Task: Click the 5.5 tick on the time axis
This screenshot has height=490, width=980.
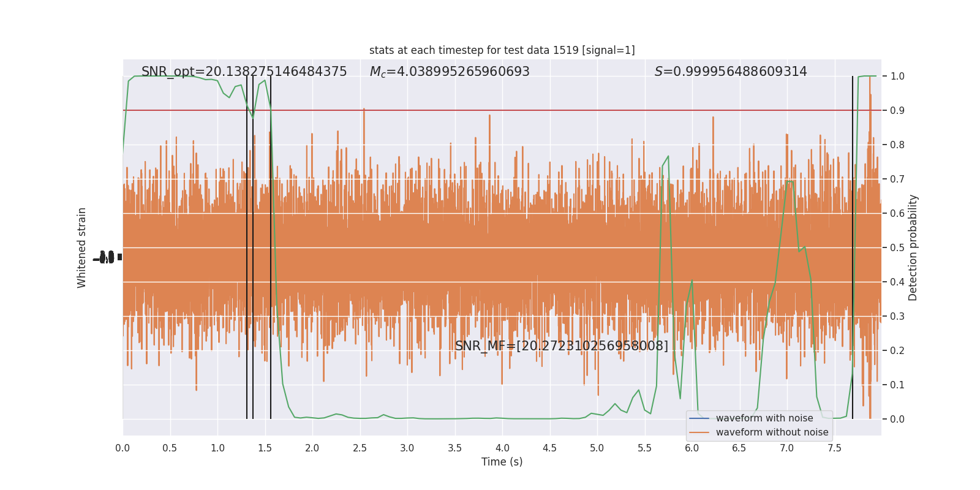Action: point(644,448)
